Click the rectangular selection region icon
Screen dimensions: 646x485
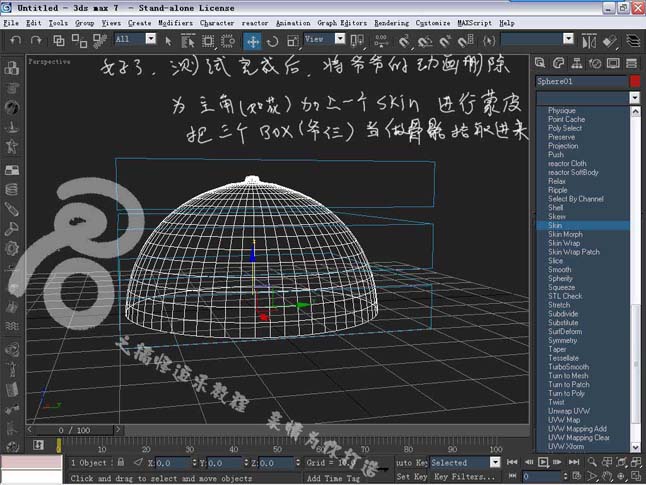pos(208,41)
